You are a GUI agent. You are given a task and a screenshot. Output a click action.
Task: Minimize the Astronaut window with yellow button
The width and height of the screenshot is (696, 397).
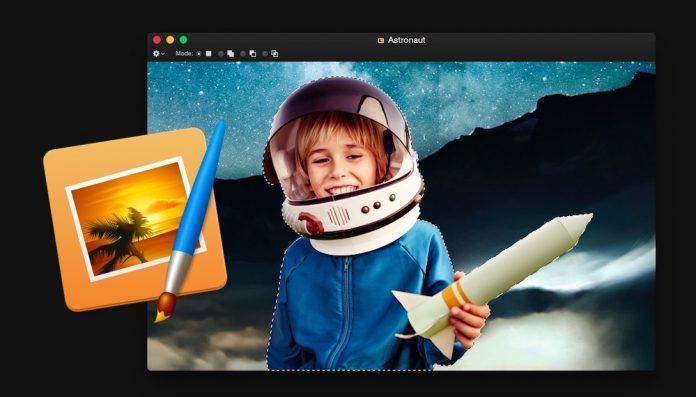pyautogui.click(x=170, y=40)
